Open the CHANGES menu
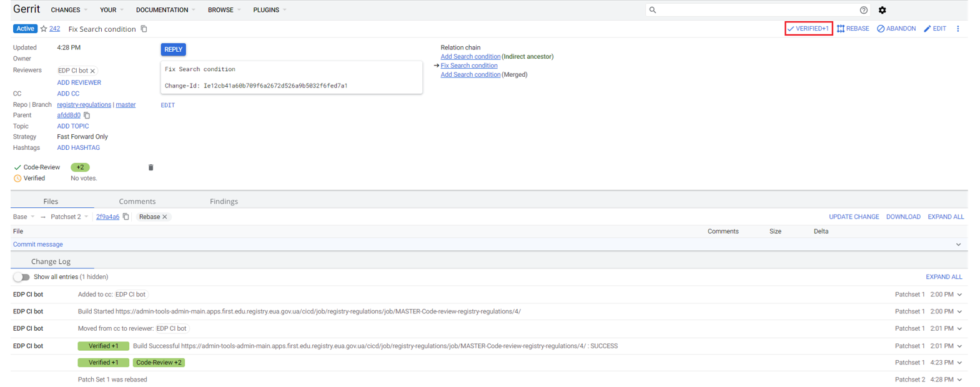Image resolution: width=980 pixels, height=387 pixels. point(69,10)
